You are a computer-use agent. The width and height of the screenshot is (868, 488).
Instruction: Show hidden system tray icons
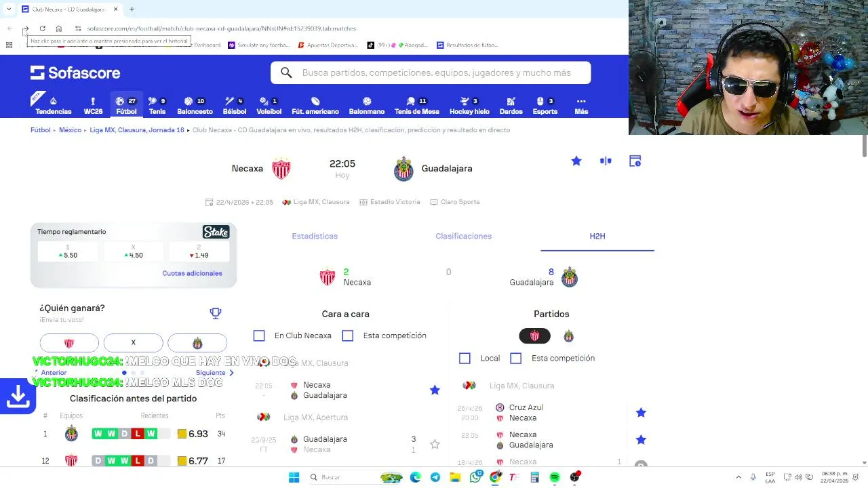click(738, 477)
